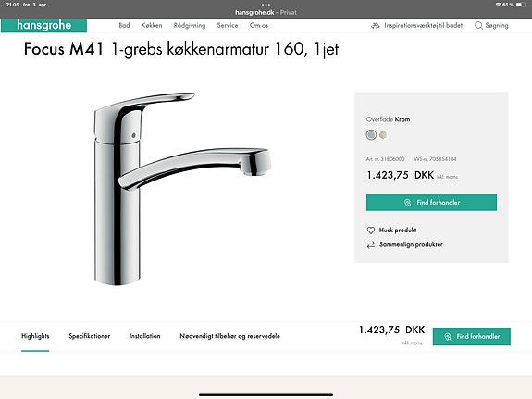Select the beige surface finish swatch
This screenshot has height=399, width=532.
383,135
